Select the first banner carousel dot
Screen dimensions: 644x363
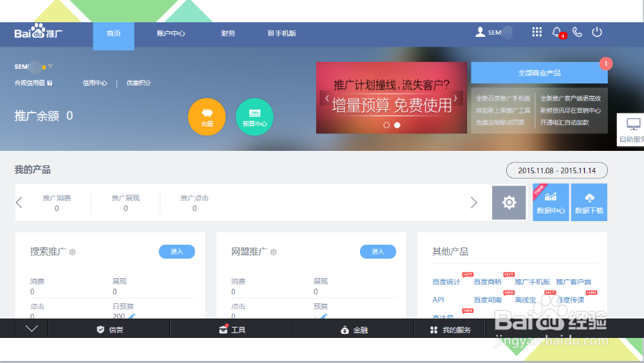click(x=386, y=125)
